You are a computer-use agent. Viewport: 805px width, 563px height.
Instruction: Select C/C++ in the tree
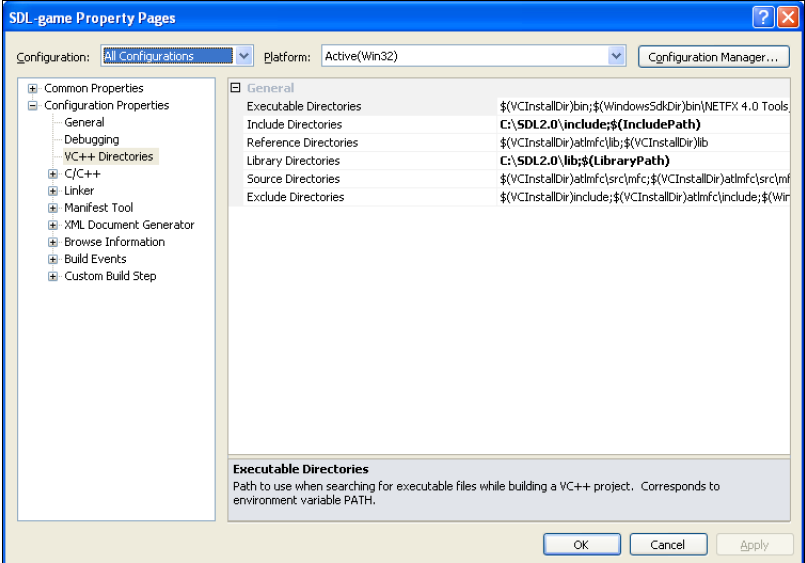[x=82, y=174]
